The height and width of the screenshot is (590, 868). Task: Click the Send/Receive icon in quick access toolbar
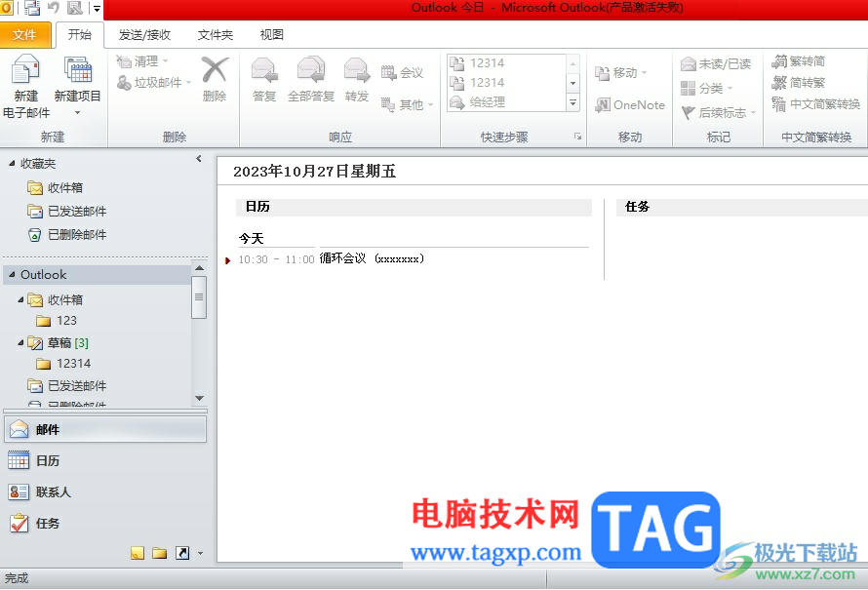[x=32, y=8]
